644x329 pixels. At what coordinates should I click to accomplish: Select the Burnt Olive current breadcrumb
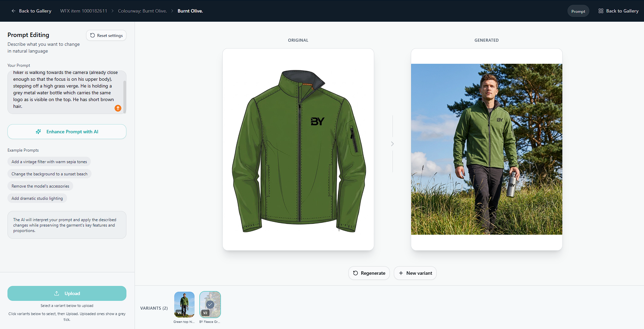(x=190, y=11)
